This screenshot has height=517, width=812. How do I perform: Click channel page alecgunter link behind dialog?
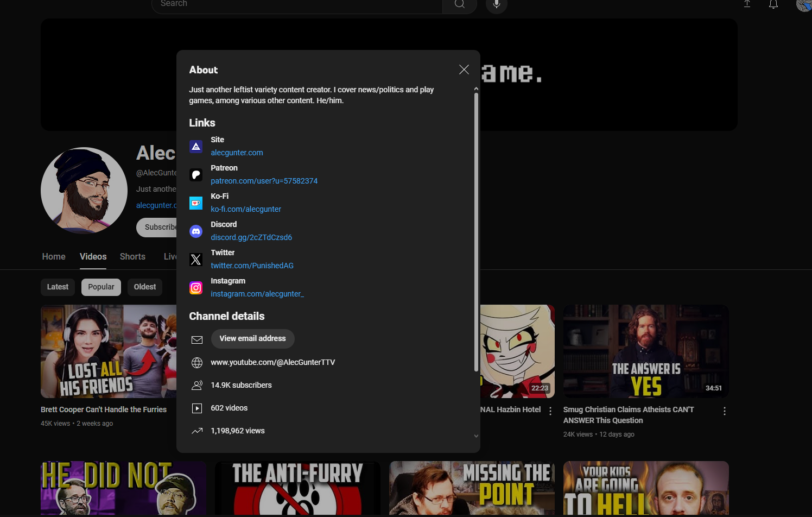(156, 205)
